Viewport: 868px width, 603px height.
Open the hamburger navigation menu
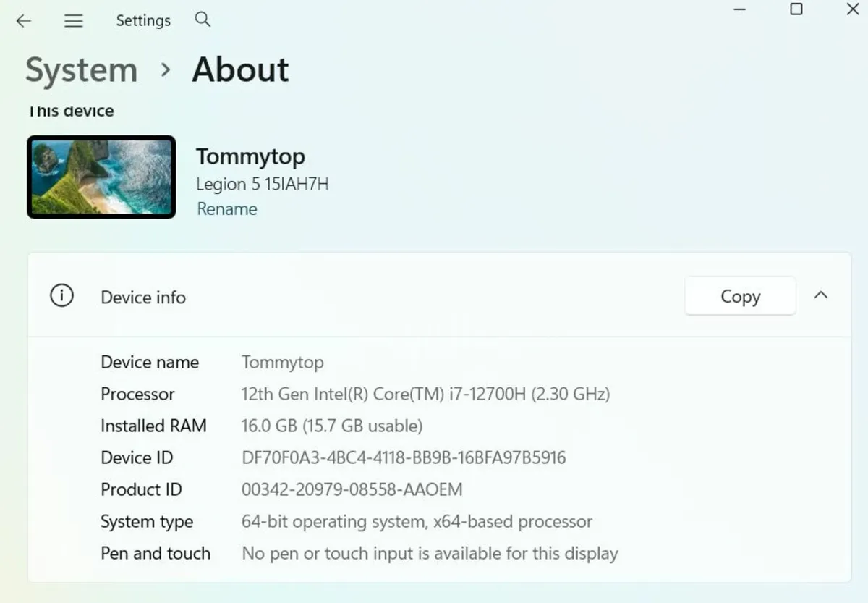74,21
